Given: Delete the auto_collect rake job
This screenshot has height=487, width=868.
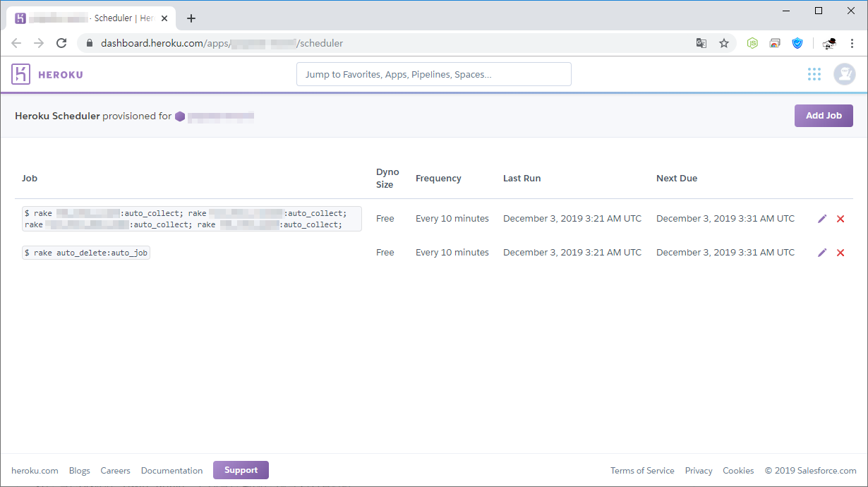Looking at the screenshot, I should pos(840,219).
